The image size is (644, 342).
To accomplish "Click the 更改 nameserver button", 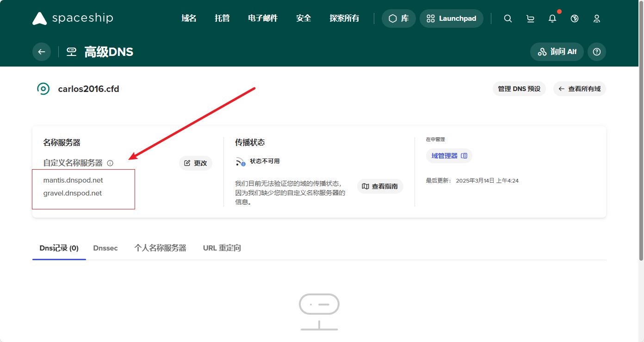I will click(196, 163).
